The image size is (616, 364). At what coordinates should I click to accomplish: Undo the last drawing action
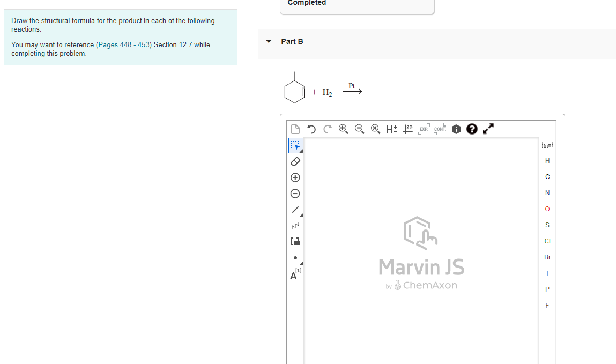coord(311,129)
